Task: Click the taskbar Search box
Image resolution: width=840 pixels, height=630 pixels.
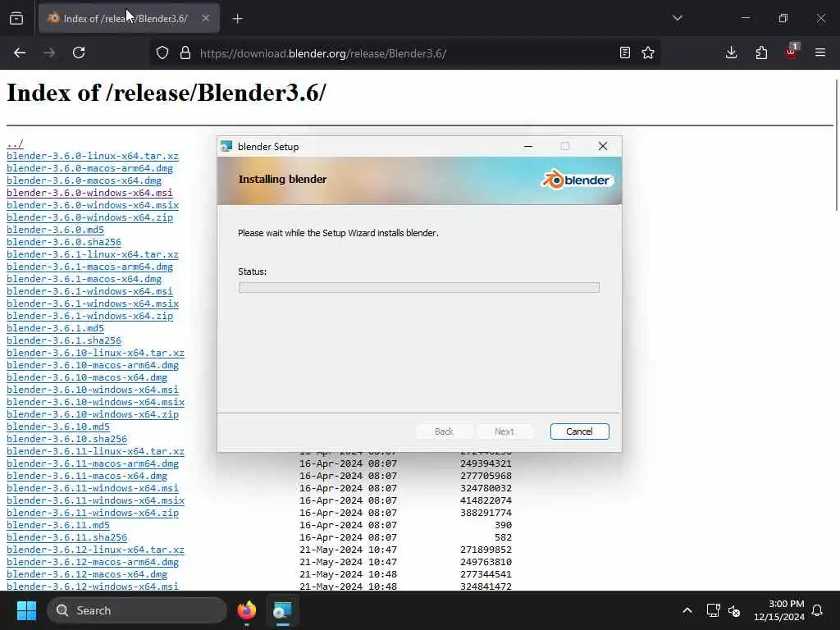Action: [x=137, y=610]
